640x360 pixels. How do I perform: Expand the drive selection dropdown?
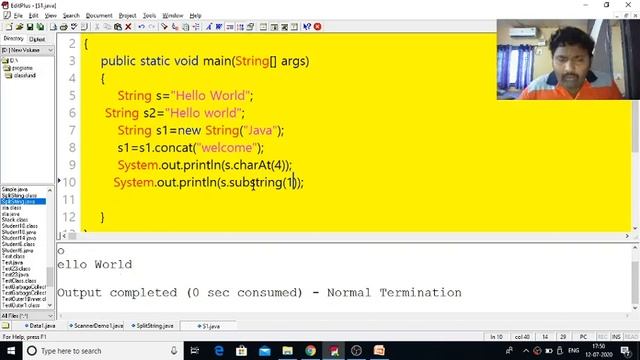click(50, 50)
